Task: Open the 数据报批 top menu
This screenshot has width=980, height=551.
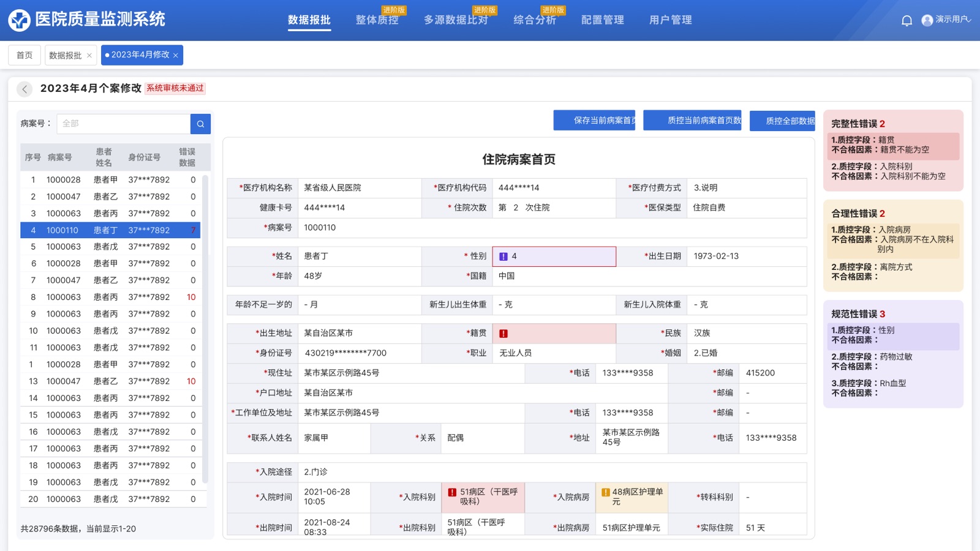Action: [309, 20]
